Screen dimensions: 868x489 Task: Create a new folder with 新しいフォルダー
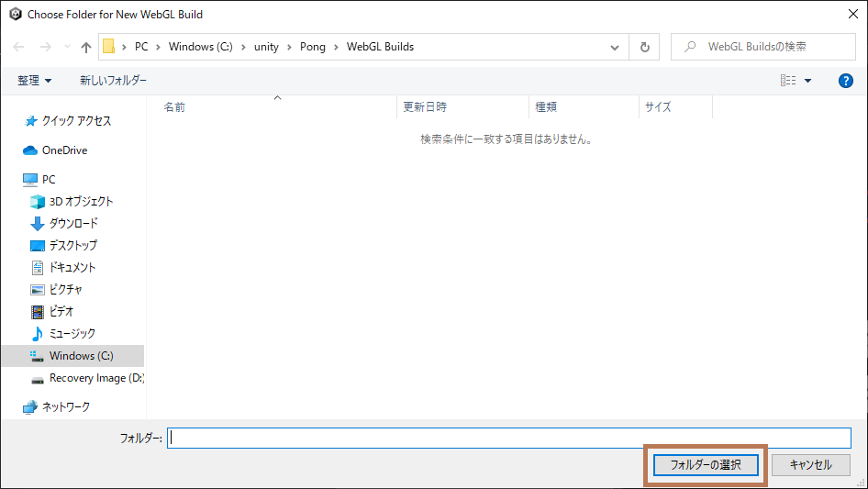(x=113, y=81)
